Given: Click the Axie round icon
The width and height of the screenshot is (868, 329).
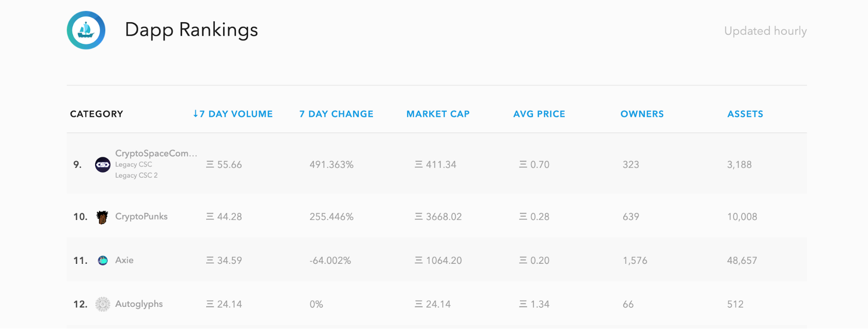Looking at the screenshot, I should pos(103,260).
